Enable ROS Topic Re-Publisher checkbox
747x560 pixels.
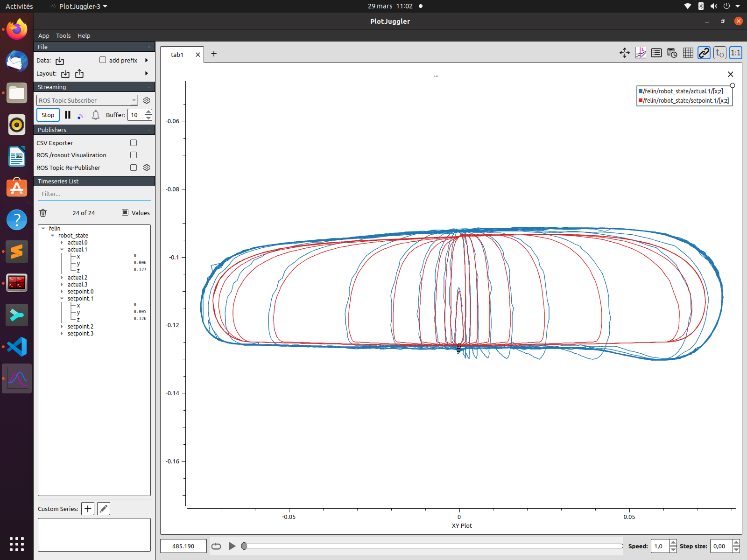tap(134, 168)
